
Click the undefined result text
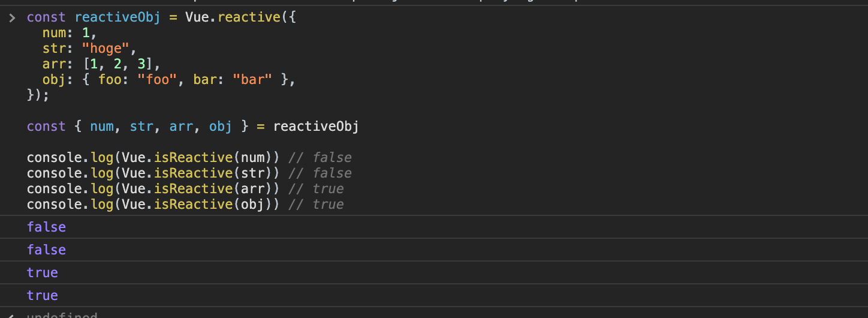pos(62,315)
